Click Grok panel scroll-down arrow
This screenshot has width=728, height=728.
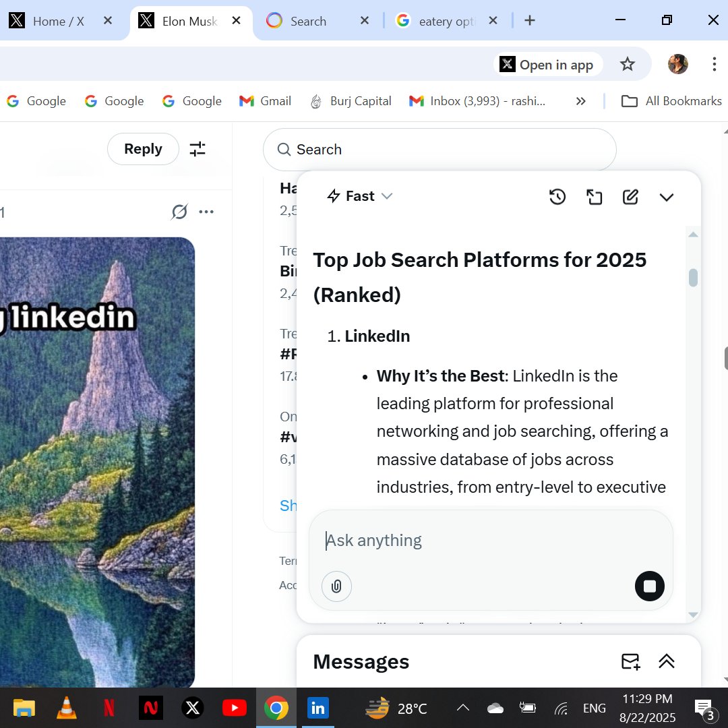point(693,614)
